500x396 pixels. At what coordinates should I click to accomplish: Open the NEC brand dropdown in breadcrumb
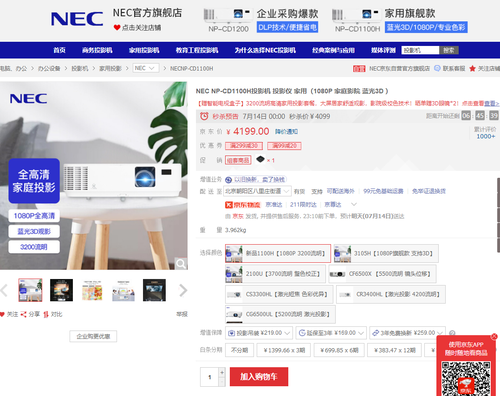146,68
